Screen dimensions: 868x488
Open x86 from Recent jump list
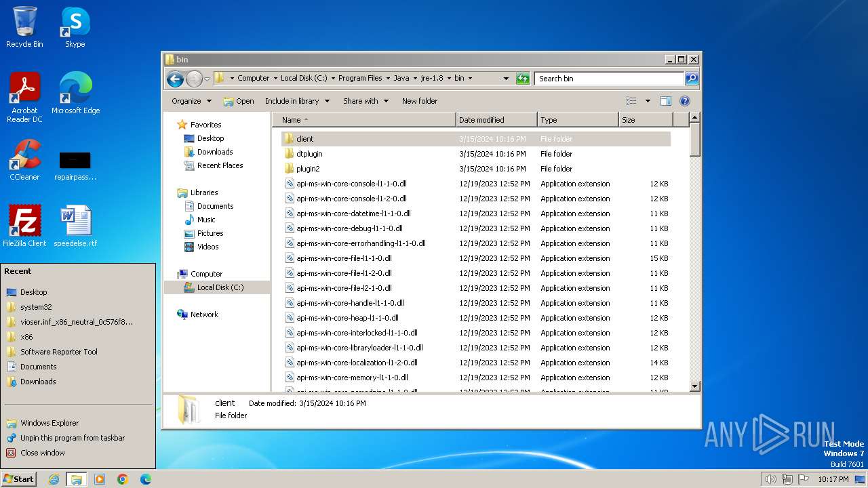point(79,337)
